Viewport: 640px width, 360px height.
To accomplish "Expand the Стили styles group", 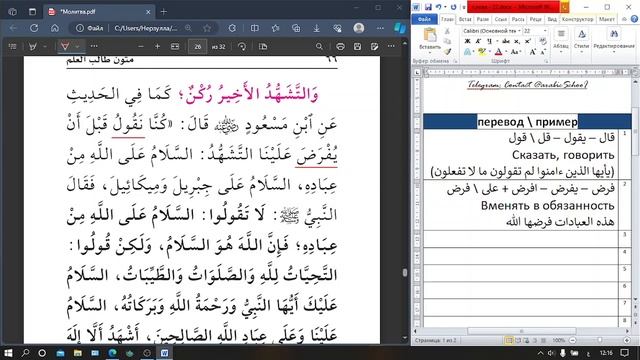I will [x=582, y=40].
